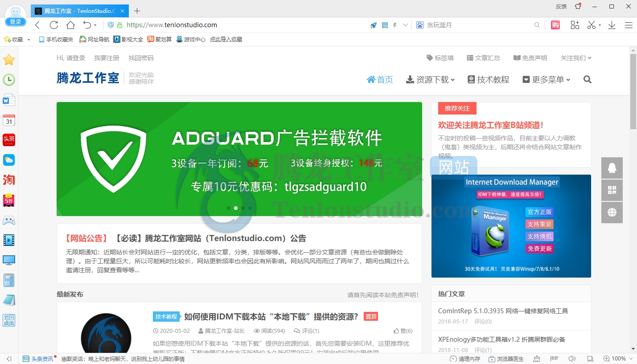This screenshot has width=637, height=364.
Task: Open the 文章汇总 link
Action: click(483, 58)
